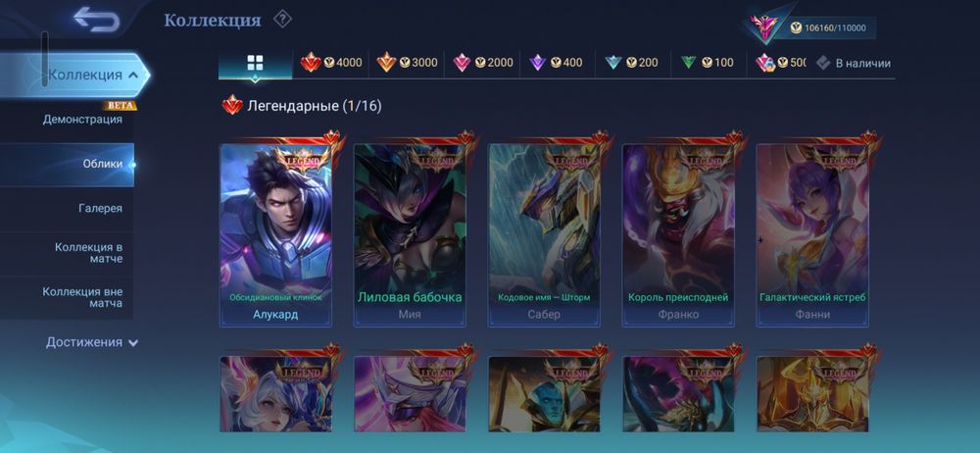Open Alucard Обсидиановый клинок skin card

275,235
